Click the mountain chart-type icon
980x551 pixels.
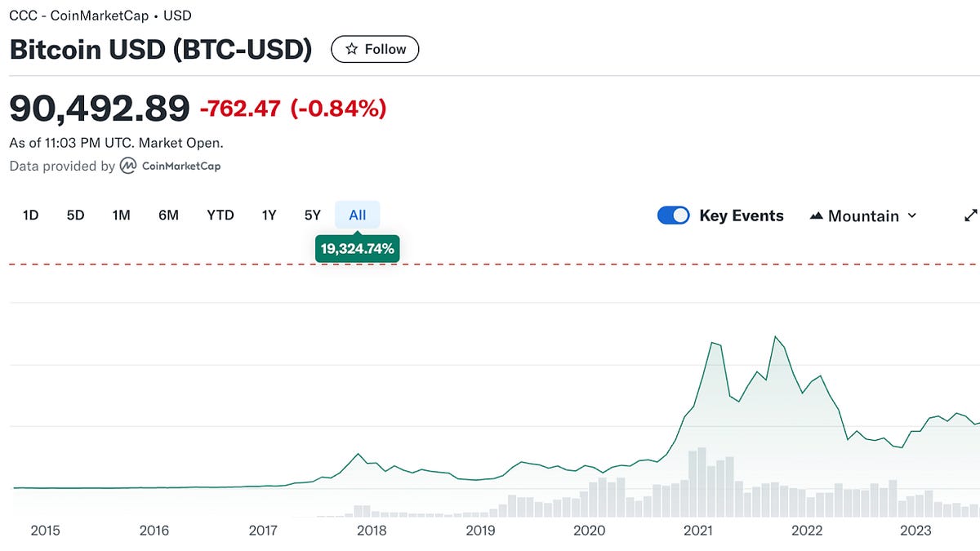coord(816,216)
